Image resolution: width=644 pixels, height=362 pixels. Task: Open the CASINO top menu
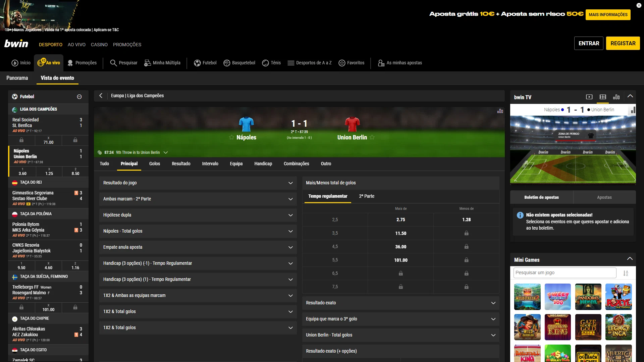tap(99, 45)
